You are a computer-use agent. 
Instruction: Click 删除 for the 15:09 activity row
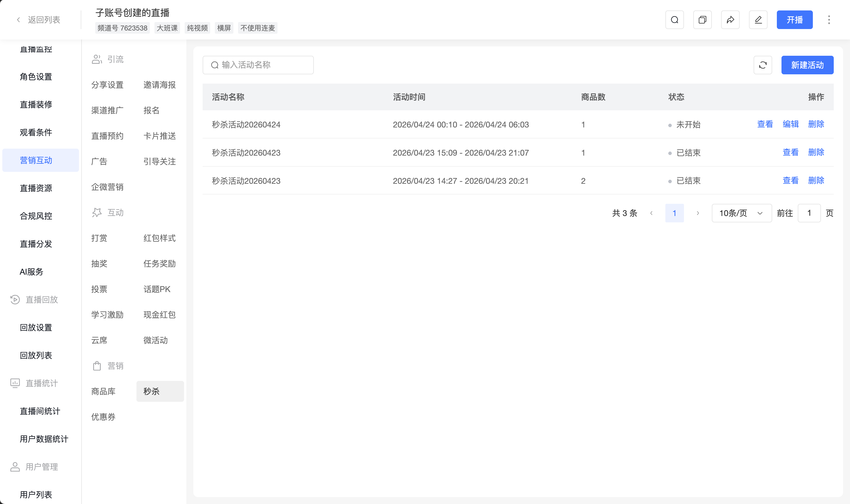(816, 152)
